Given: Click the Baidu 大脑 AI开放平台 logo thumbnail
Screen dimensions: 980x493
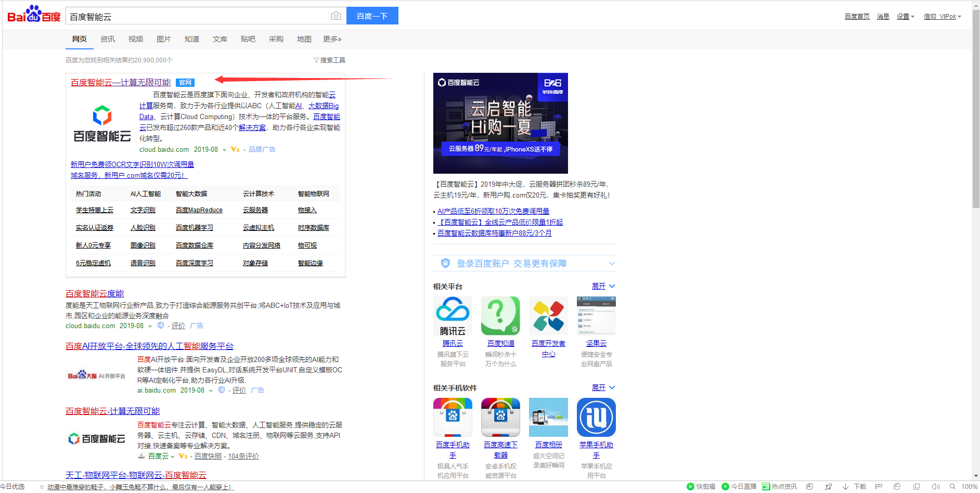Looking at the screenshot, I should pos(97,375).
